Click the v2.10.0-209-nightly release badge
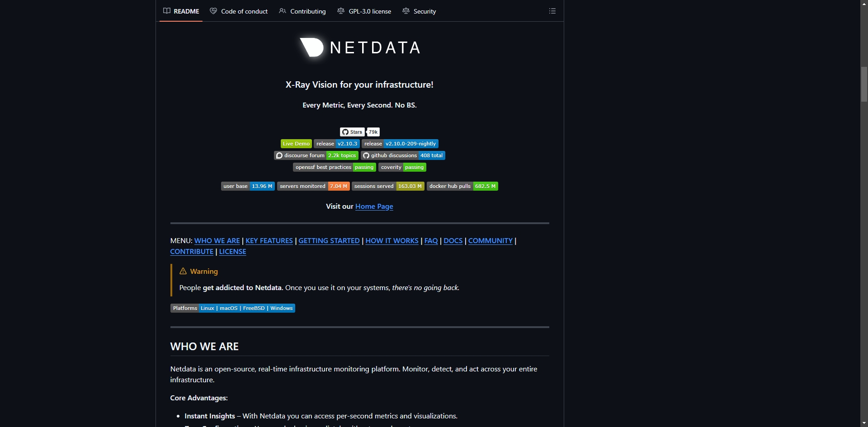Screen dimensions: 868x427 pyautogui.click(x=400, y=144)
